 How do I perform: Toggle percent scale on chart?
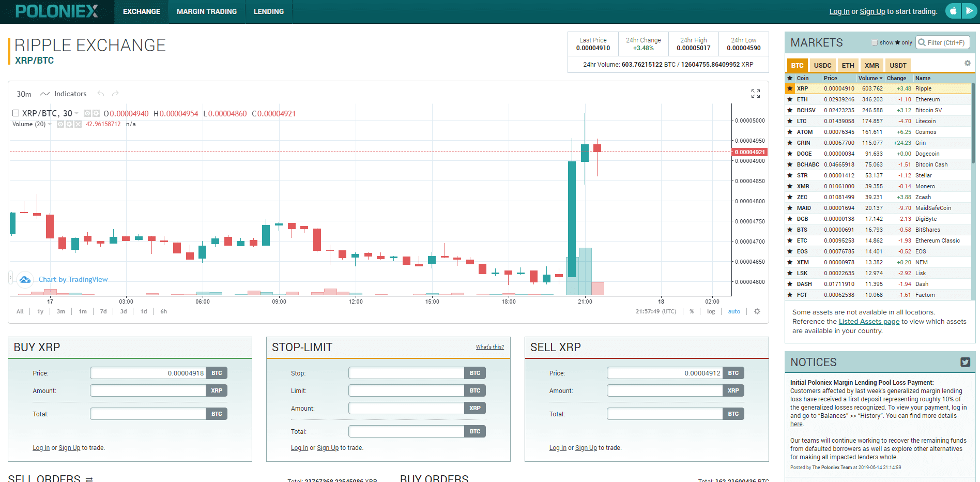(x=692, y=311)
